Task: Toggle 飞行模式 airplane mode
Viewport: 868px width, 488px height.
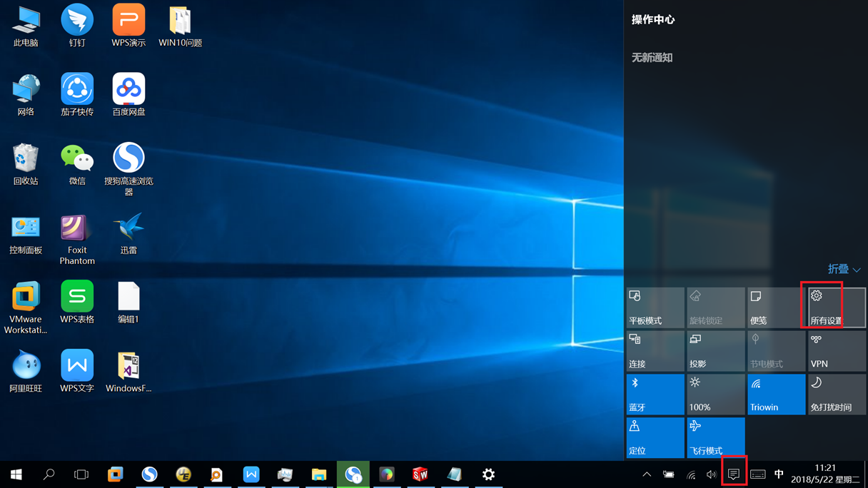Action: click(716, 438)
